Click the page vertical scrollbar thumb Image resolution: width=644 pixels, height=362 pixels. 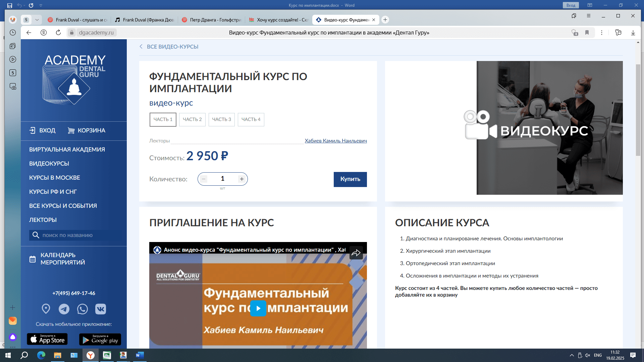point(638,110)
